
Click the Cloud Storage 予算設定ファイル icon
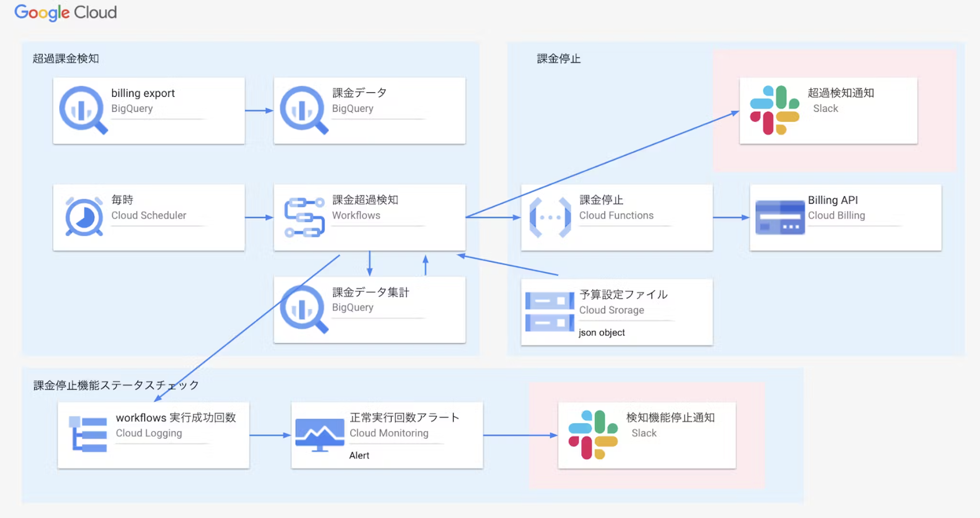(x=549, y=312)
